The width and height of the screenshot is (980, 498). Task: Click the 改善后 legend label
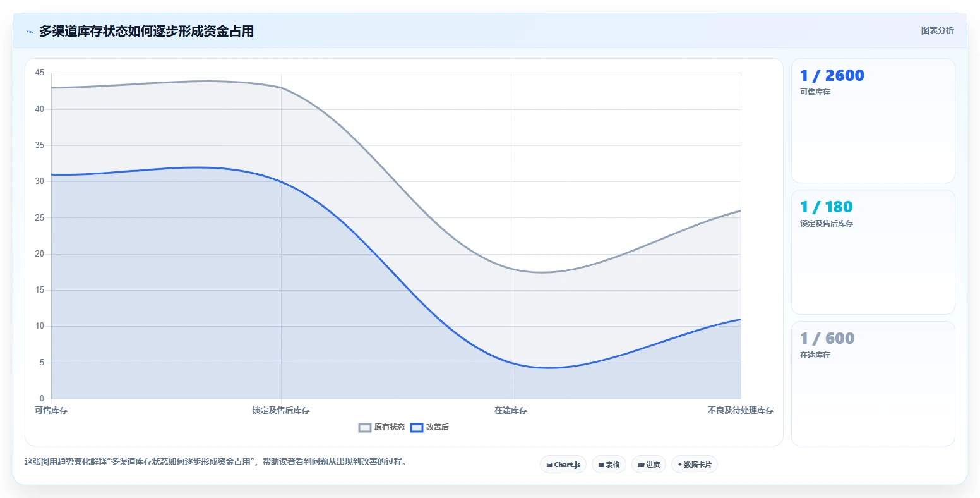pos(438,428)
